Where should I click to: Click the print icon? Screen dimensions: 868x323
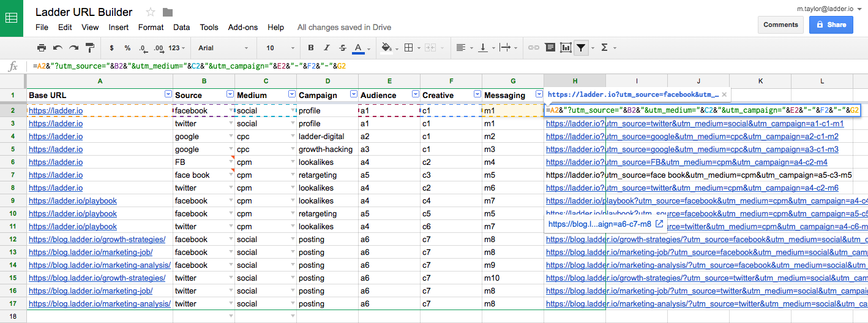42,48
